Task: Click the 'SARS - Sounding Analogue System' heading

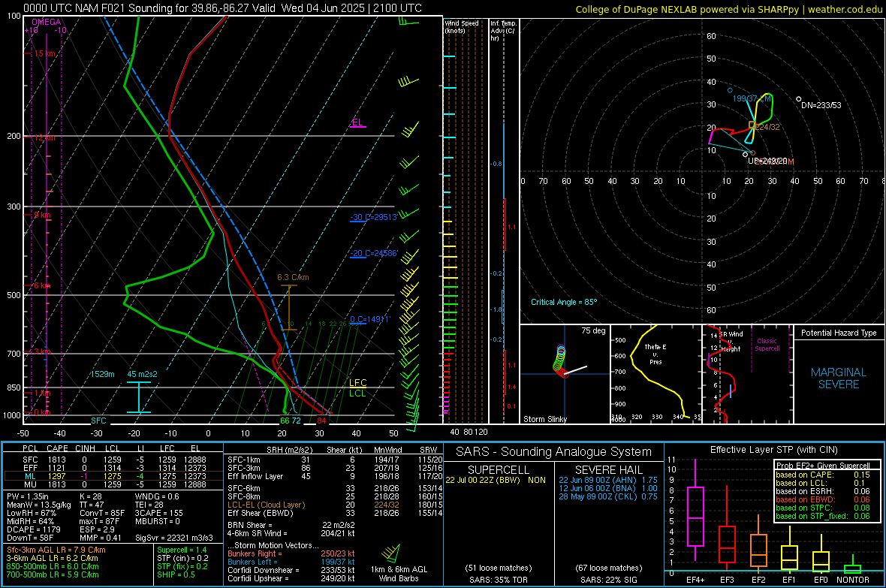Action: pyautogui.click(x=554, y=452)
